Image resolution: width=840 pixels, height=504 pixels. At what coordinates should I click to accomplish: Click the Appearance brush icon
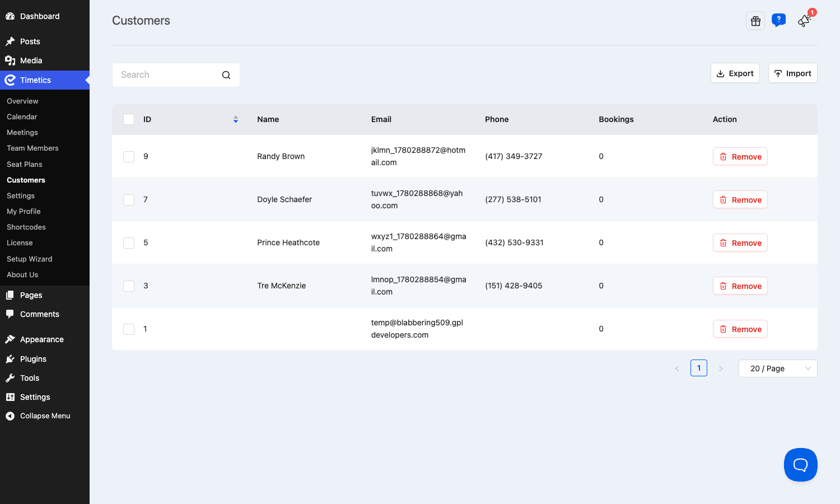click(10, 339)
